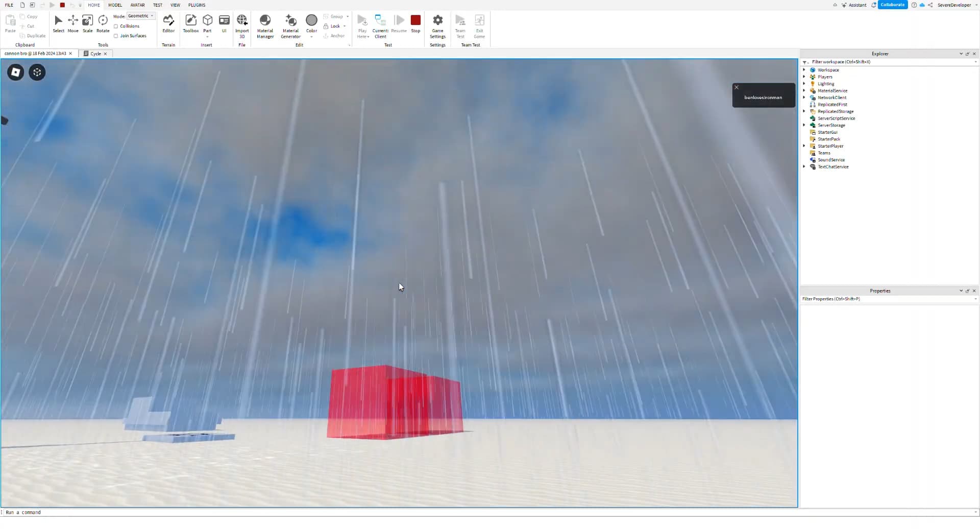The height and width of the screenshot is (529, 980).
Task: Enable the Join Surfaces checkbox
Action: tap(116, 36)
